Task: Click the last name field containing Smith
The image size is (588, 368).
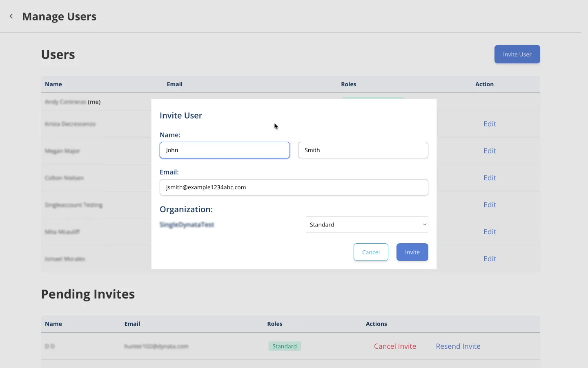Action: (363, 150)
